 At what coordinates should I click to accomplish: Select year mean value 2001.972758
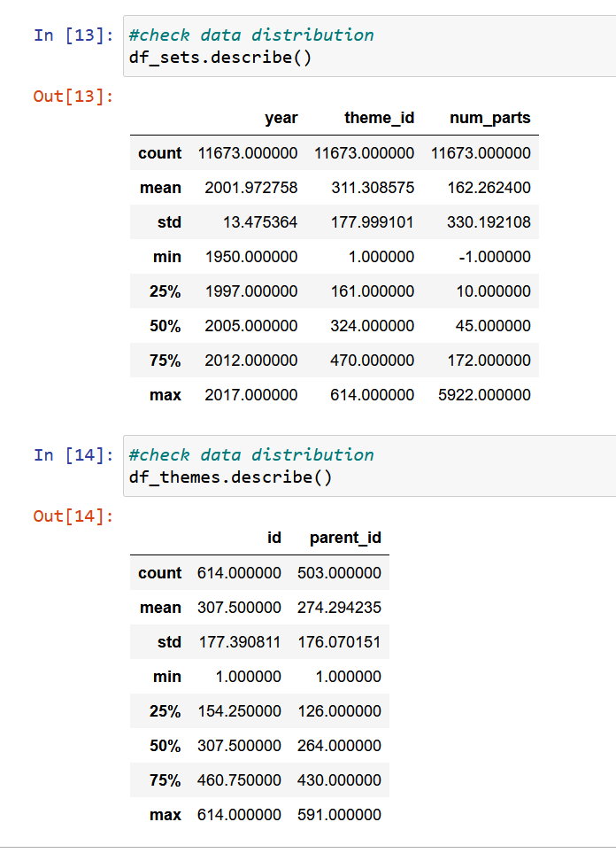[251, 188]
